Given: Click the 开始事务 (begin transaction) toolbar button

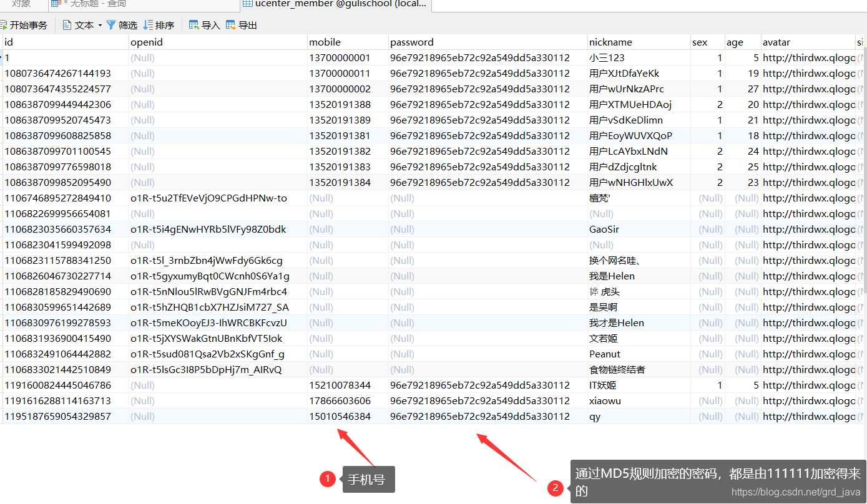Looking at the screenshot, I should coord(24,25).
